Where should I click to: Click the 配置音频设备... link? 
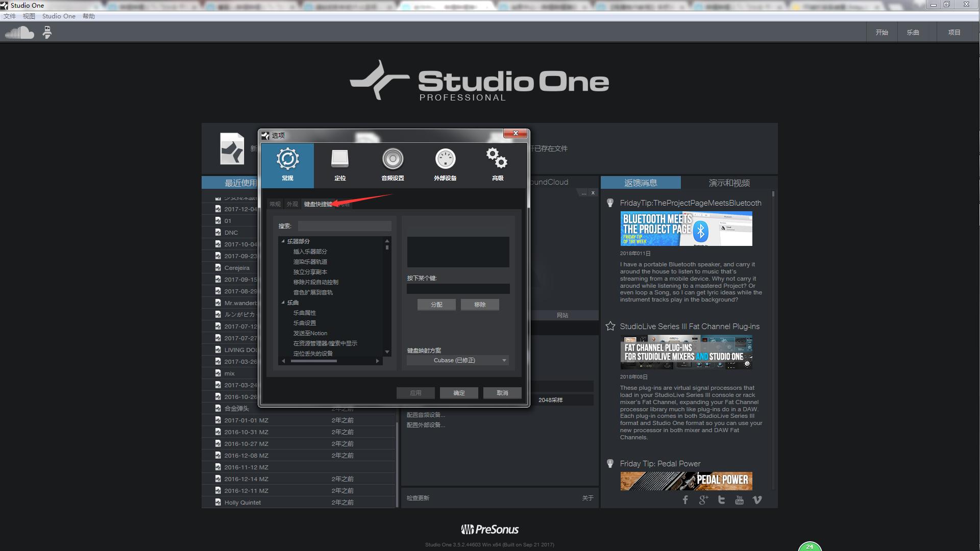pos(426,415)
